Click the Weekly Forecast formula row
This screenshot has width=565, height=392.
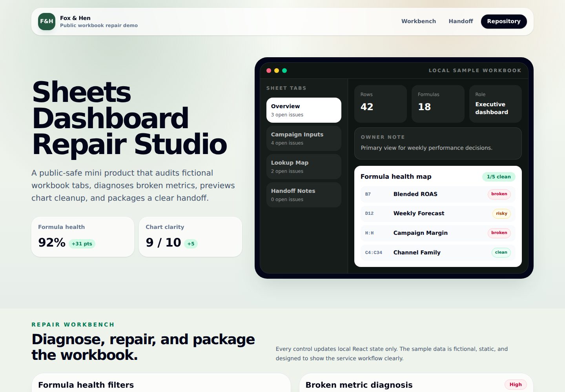tap(438, 214)
